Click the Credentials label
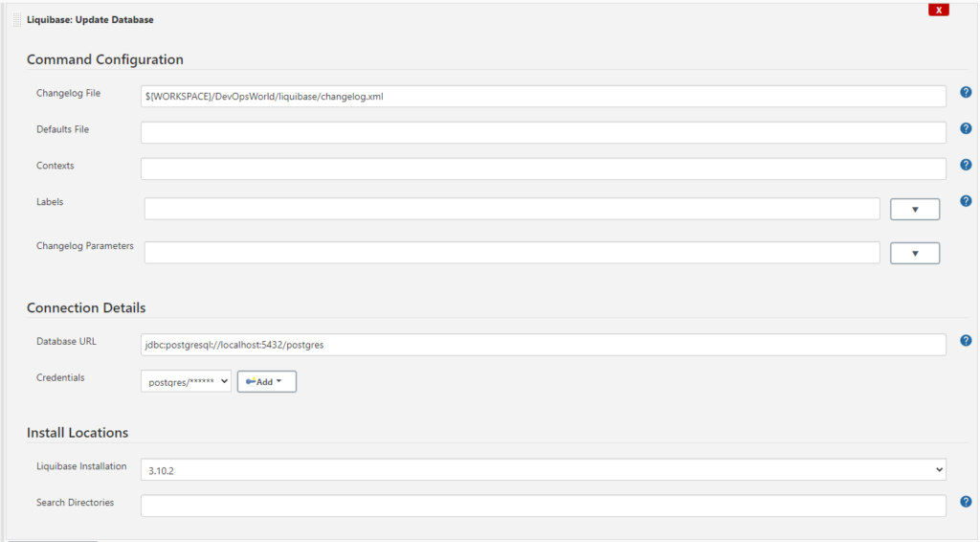The image size is (980, 542). coord(60,377)
